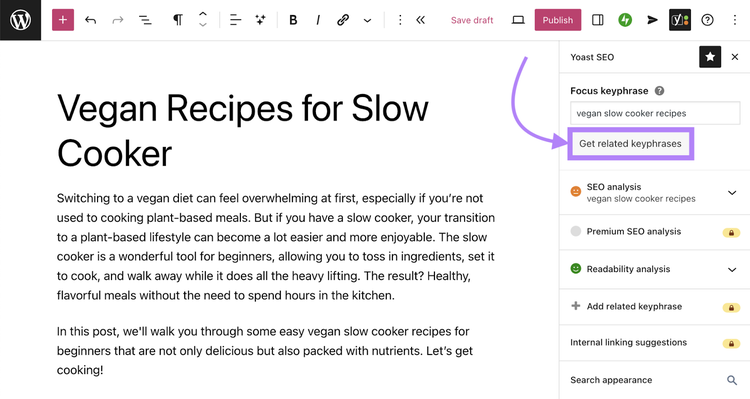Screen dimensions: 750x399
Task: Open the help question mark icon
Action: [x=707, y=20]
